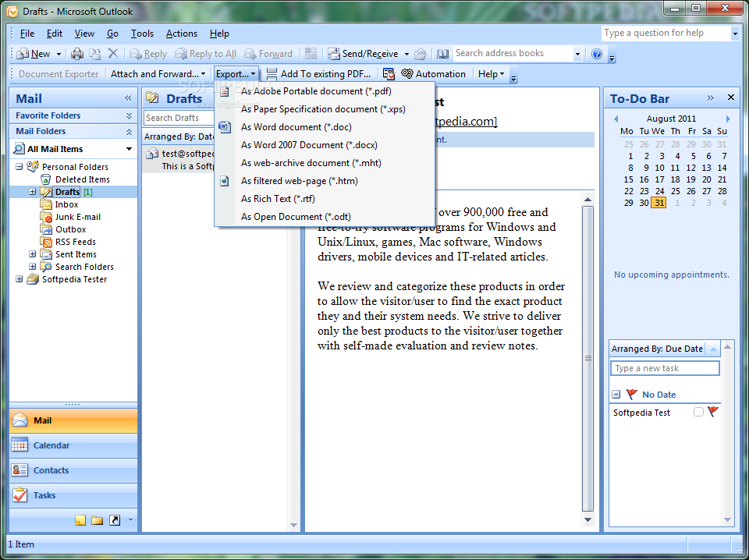The image size is (749, 560).
Task: Collapse the No Date task group
Action: (616, 395)
